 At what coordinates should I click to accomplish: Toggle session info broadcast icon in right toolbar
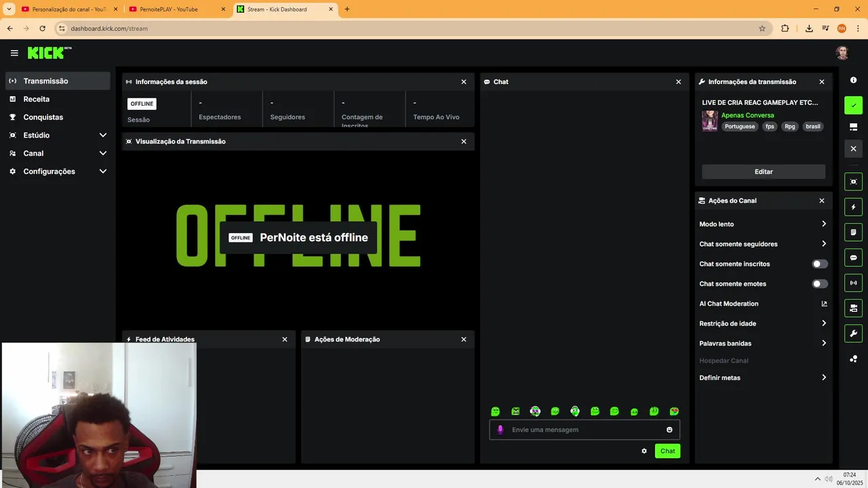(x=853, y=283)
